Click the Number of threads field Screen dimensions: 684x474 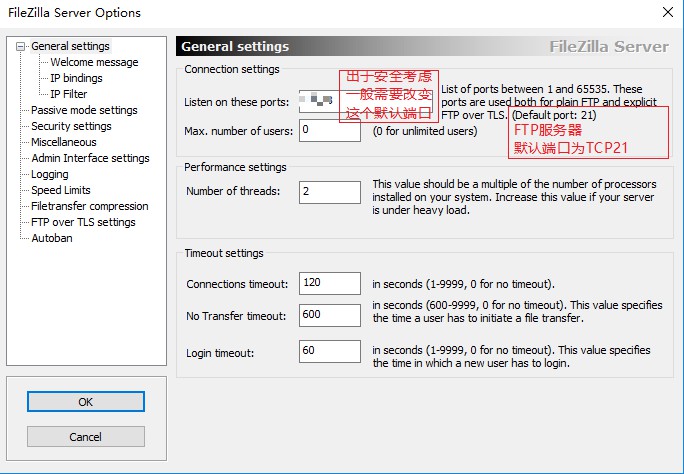(329, 192)
